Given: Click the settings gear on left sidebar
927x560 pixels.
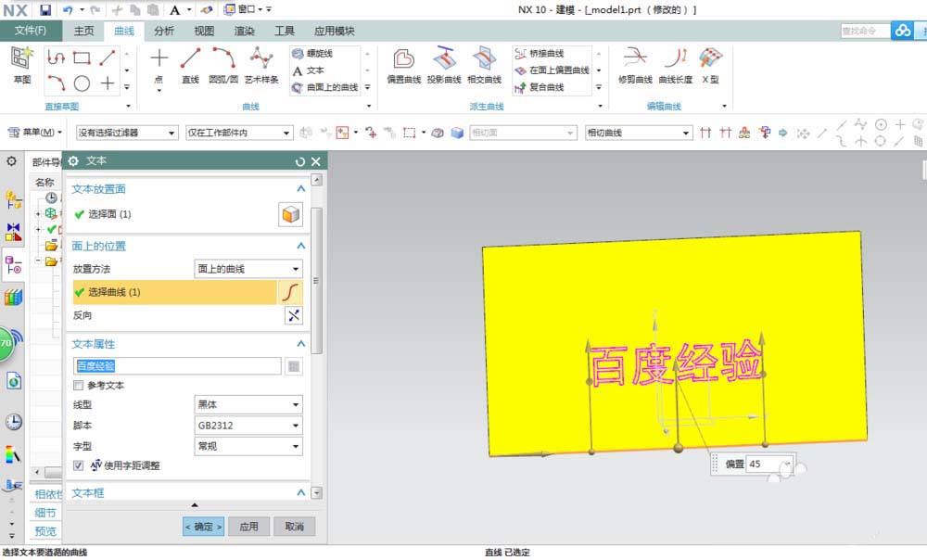Looking at the screenshot, I should tap(11, 161).
